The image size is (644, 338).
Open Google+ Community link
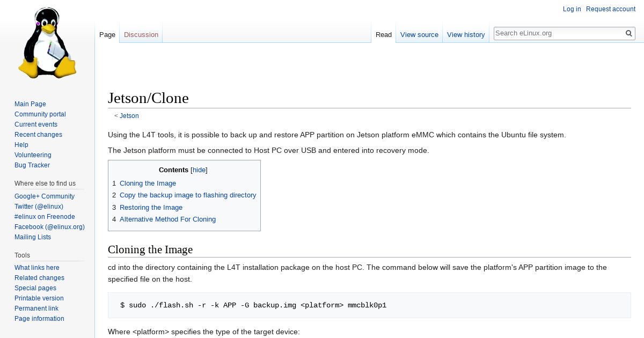click(x=45, y=196)
